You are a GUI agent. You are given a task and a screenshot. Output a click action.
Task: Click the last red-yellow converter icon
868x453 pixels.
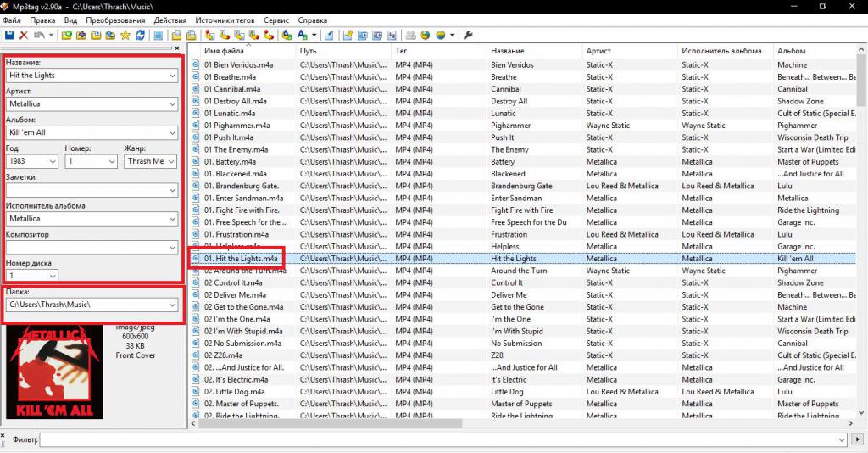tap(269, 35)
